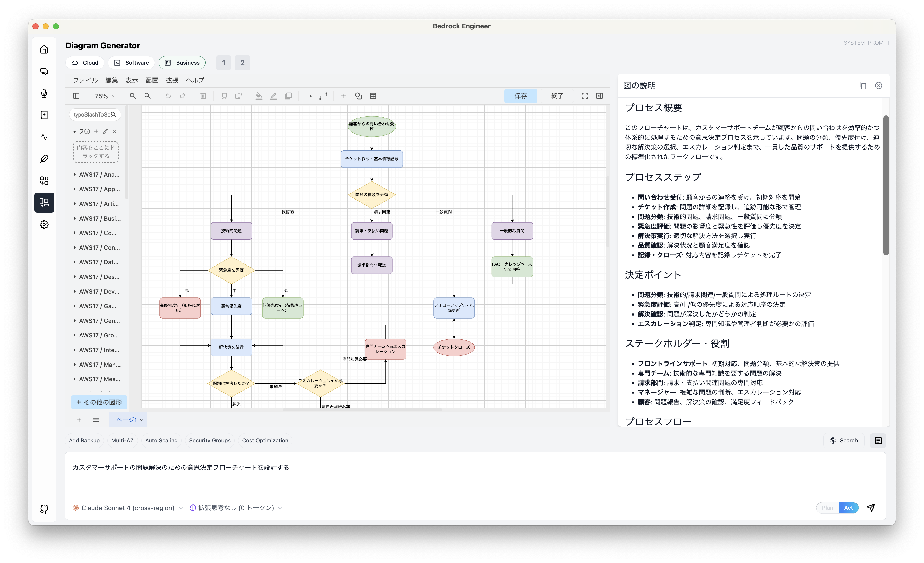Select the microphone voice icon in sidebar
Image resolution: width=924 pixels, height=563 pixels.
(44, 93)
